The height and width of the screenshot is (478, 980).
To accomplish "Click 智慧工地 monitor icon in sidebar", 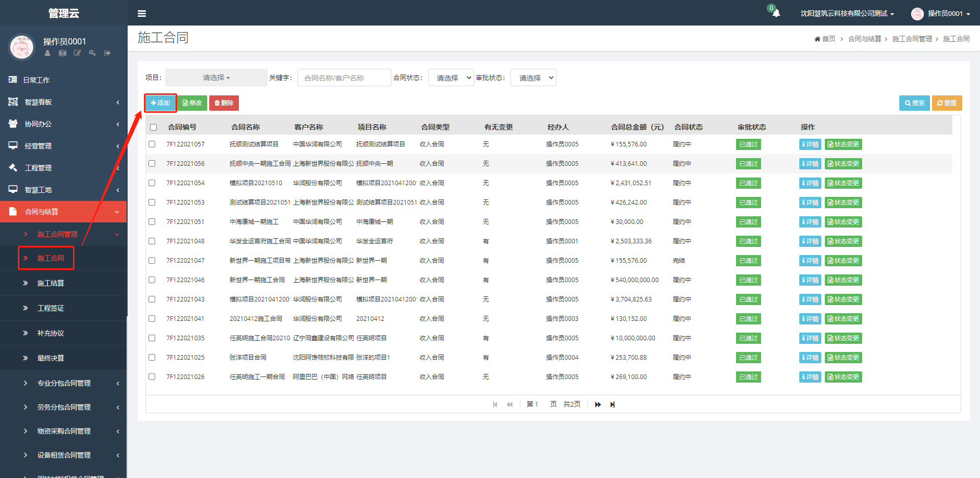I will [13, 189].
